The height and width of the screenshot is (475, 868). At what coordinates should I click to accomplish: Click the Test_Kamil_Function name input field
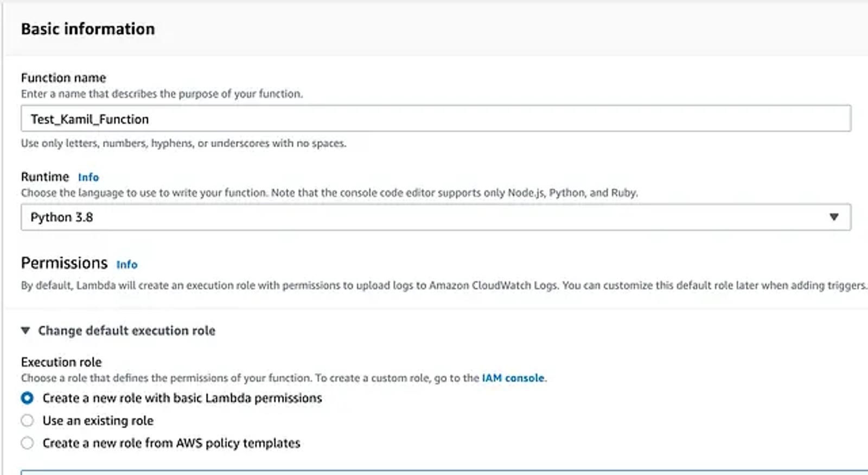[436, 118]
